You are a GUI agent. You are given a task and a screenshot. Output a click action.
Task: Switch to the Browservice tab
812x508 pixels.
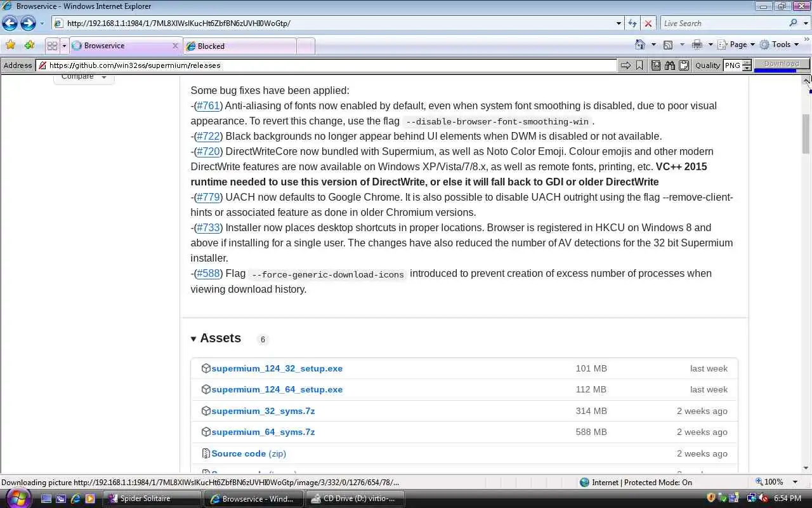tap(126, 46)
